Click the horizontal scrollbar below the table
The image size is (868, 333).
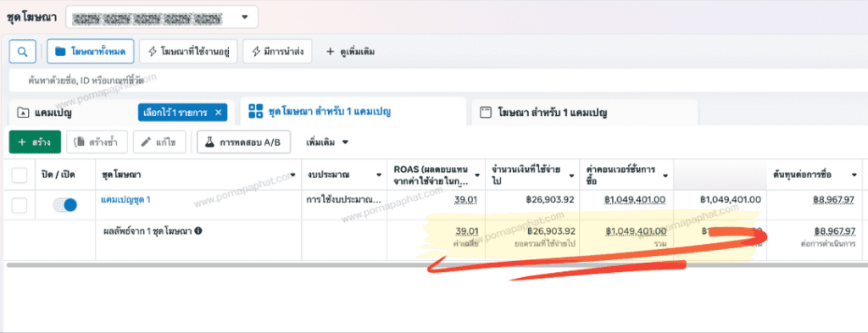437,265
